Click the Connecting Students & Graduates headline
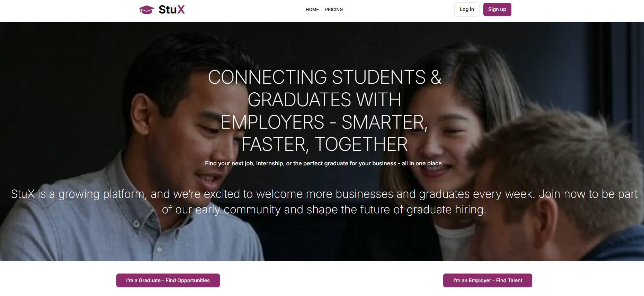The image size is (644, 296). click(x=324, y=111)
